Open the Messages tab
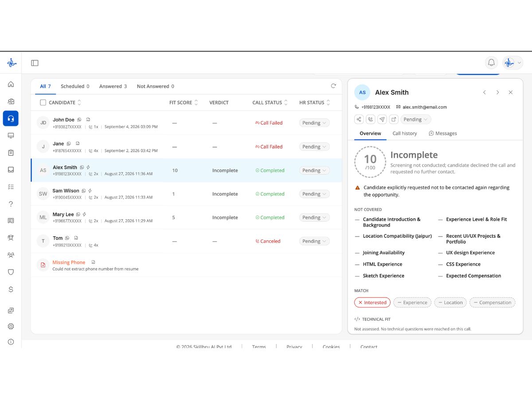 pyautogui.click(x=443, y=133)
